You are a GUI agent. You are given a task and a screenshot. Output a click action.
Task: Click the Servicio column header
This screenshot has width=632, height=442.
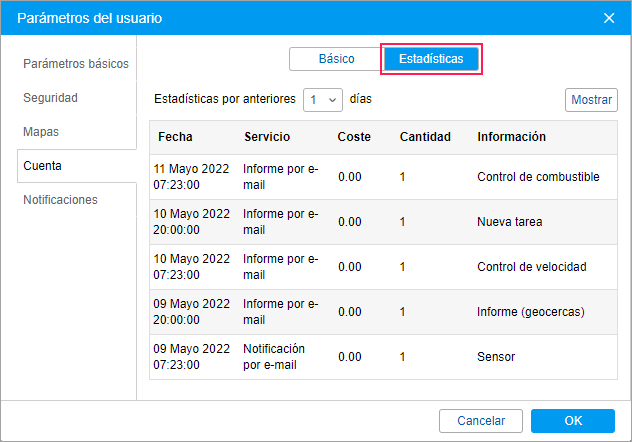(x=267, y=137)
